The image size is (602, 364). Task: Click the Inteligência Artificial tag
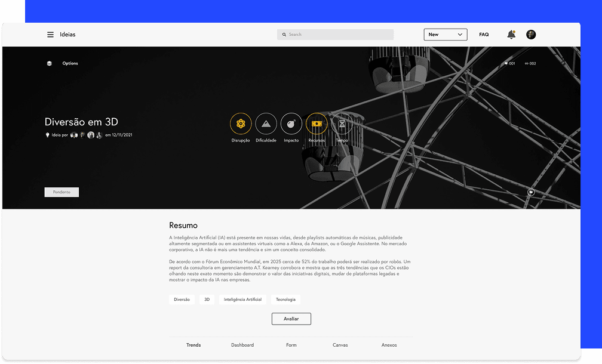[242, 300]
